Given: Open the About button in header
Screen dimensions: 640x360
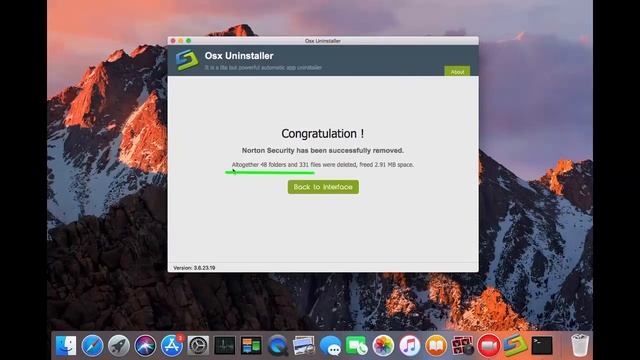Looking at the screenshot, I should 457,71.
